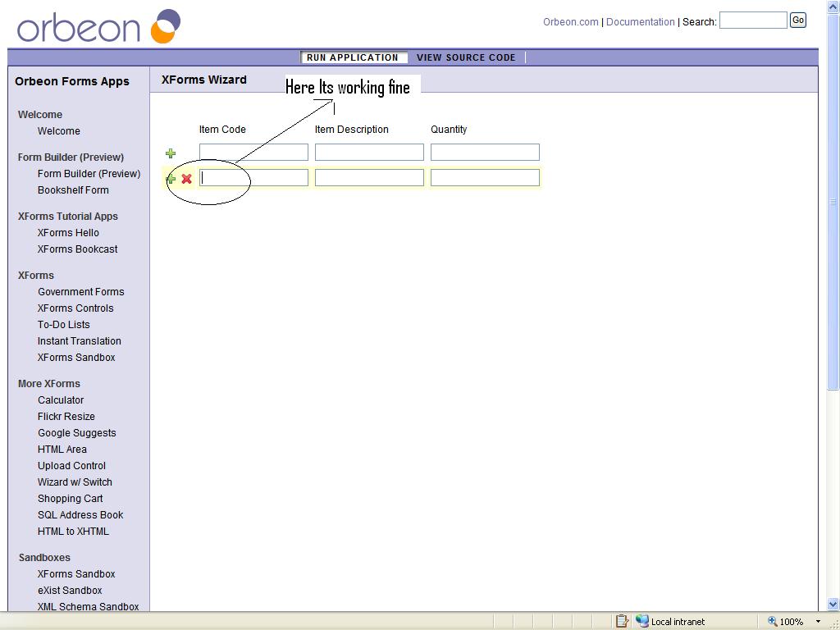Open the Orbeon.com link
This screenshot has height=630, width=840.
coord(570,22)
